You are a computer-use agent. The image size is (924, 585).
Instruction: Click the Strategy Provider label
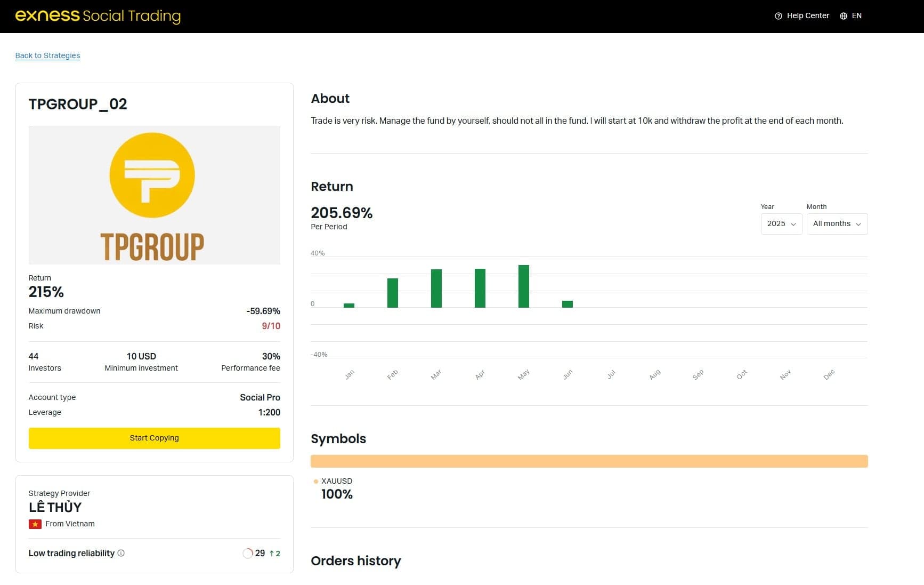(59, 493)
